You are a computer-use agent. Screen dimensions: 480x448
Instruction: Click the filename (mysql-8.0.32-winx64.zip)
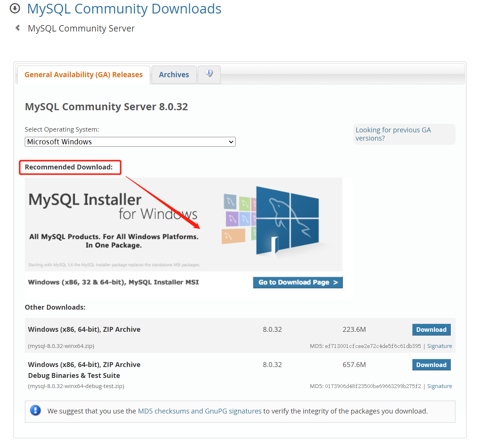tap(61, 346)
